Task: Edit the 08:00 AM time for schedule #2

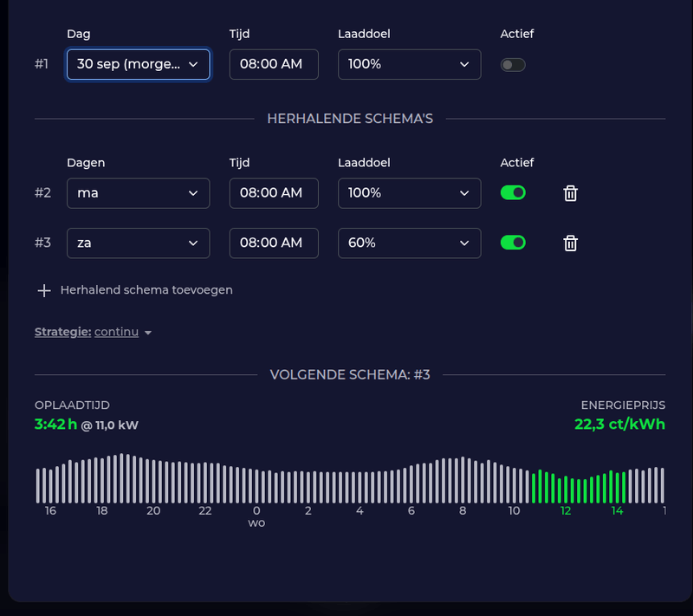Action: click(x=274, y=193)
